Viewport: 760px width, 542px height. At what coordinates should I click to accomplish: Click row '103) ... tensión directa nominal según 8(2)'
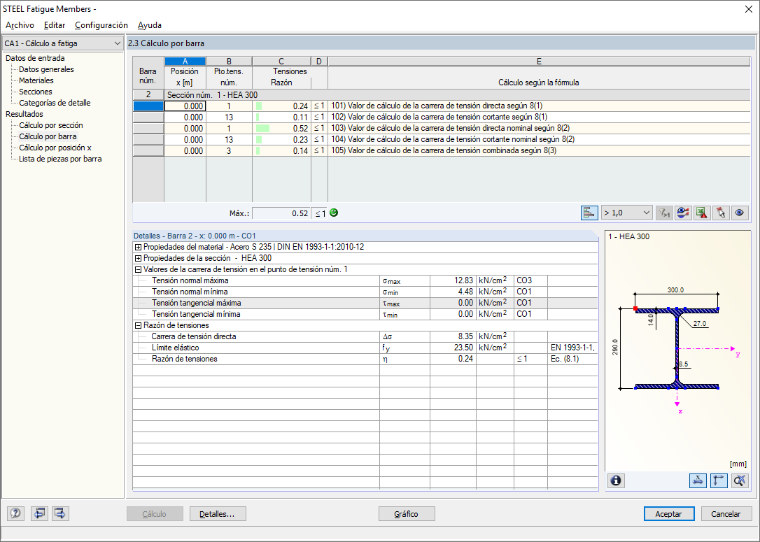(441, 128)
